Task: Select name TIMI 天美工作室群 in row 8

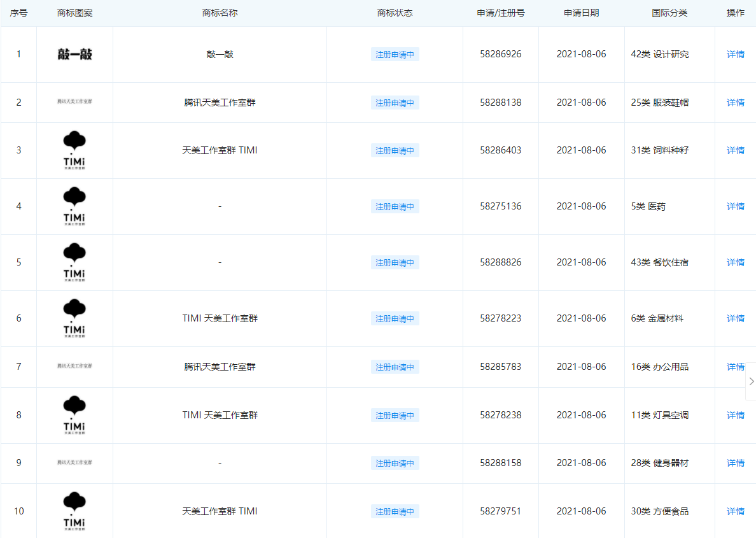Action: (220, 415)
